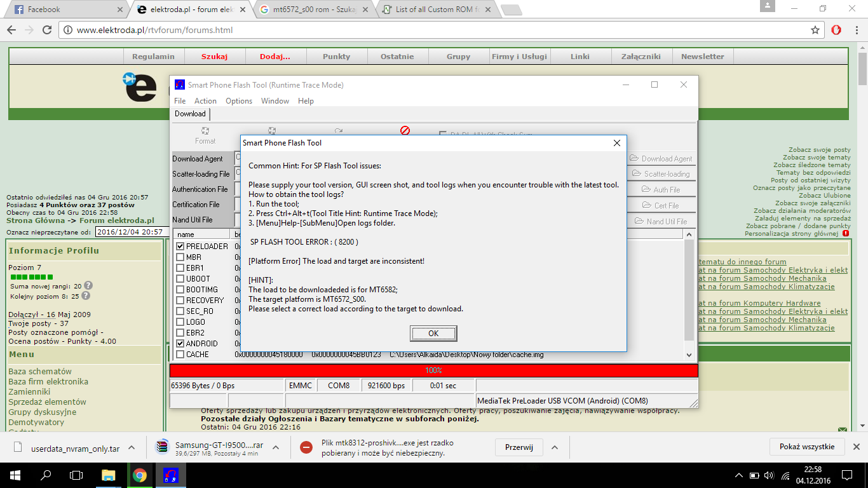Switch to the mt6572_s00 rom search tab

tap(313, 10)
